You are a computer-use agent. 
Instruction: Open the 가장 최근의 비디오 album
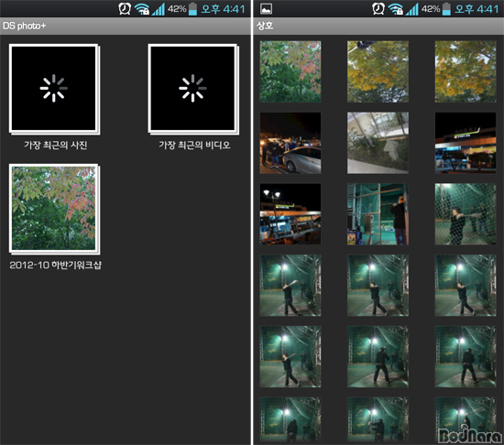pyautogui.click(x=193, y=89)
